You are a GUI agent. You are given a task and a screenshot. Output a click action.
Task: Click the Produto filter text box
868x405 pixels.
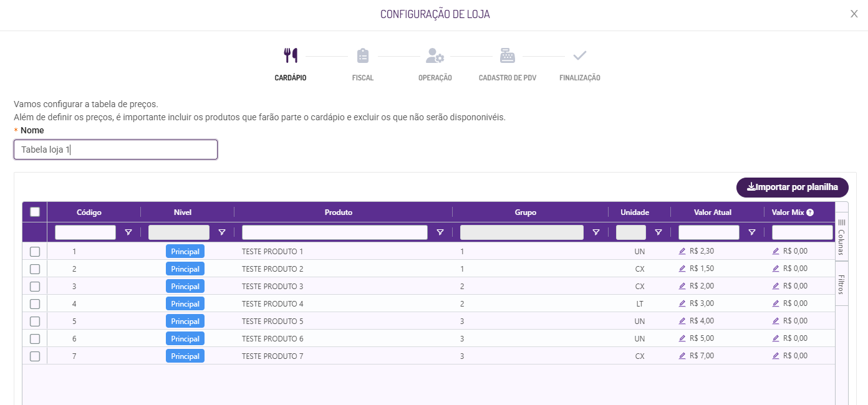[x=335, y=232]
